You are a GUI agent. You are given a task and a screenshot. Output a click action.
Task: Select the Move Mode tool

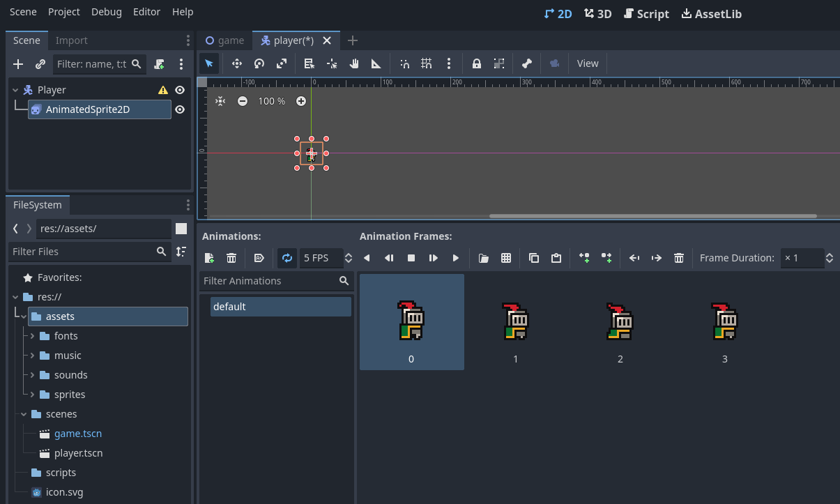(236, 63)
